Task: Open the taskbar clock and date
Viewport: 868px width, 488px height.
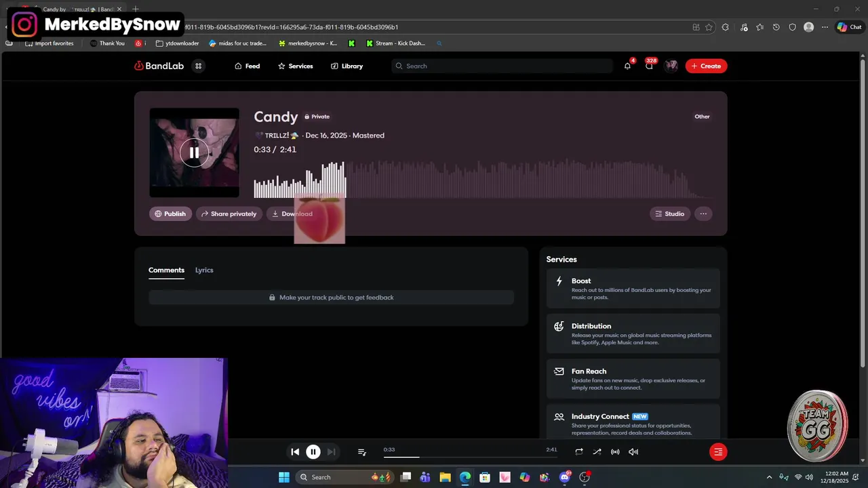Action: point(835,477)
